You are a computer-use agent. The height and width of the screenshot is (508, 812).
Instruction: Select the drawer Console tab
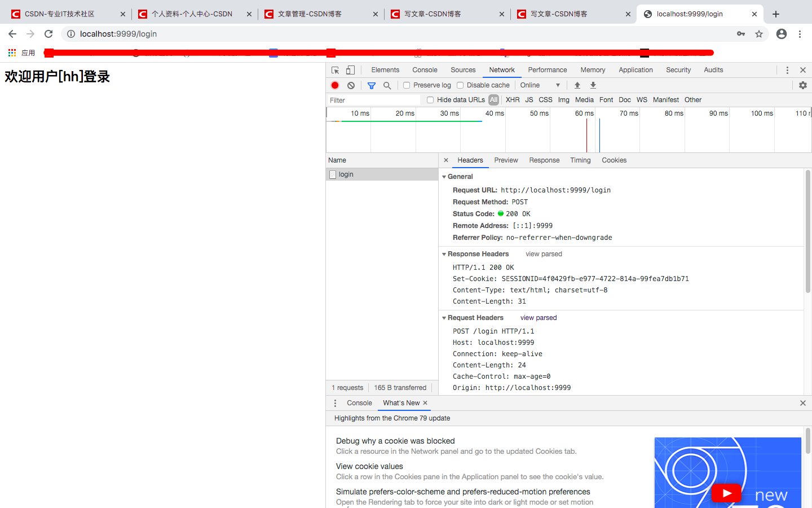[359, 403]
